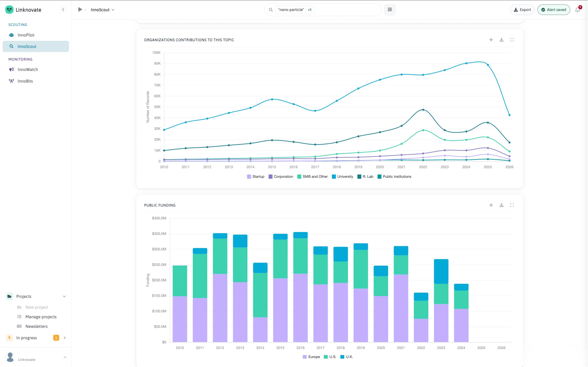Screen dimensions: 588x367
Task: Open Manage projects link
Action: pos(41,317)
